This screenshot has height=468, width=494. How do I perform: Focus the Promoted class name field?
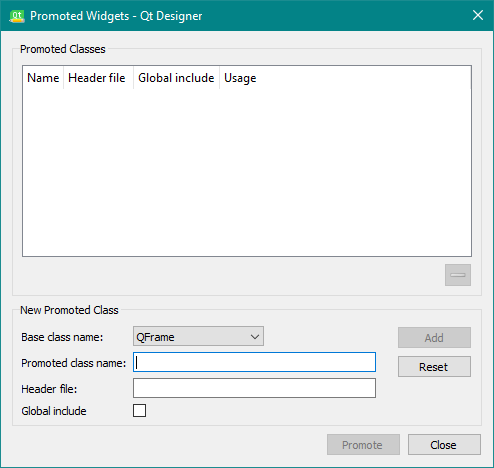[x=254, y=362]
